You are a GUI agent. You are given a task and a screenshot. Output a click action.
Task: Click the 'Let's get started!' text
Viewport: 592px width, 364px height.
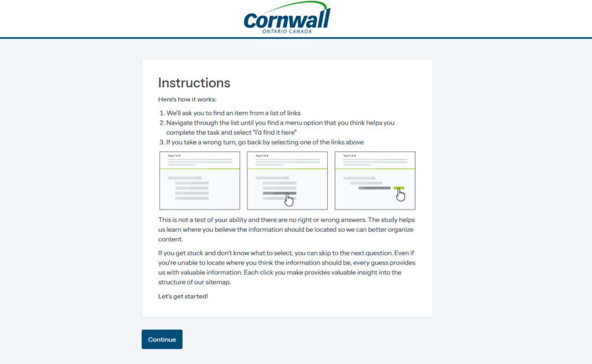coord(183,296)
